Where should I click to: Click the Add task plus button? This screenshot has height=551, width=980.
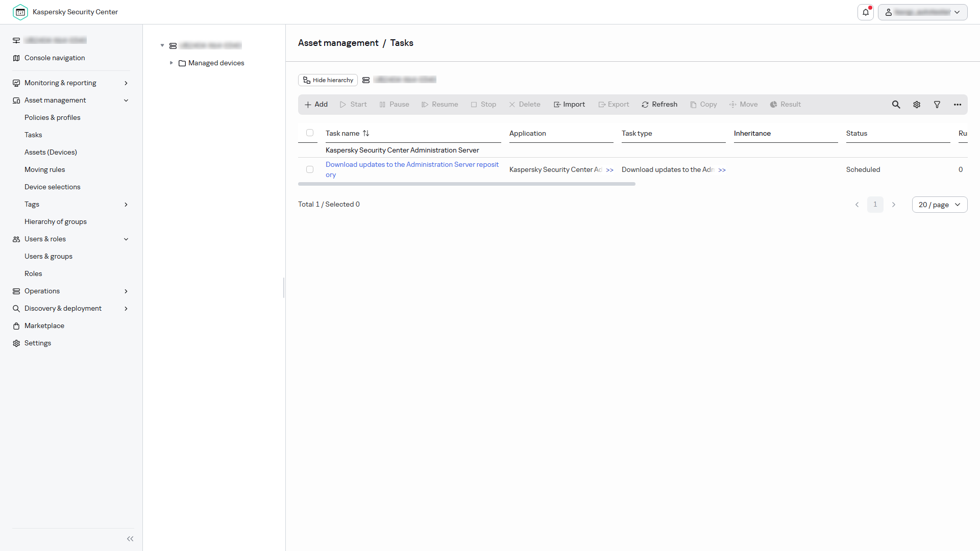click(x=316, y=105)
